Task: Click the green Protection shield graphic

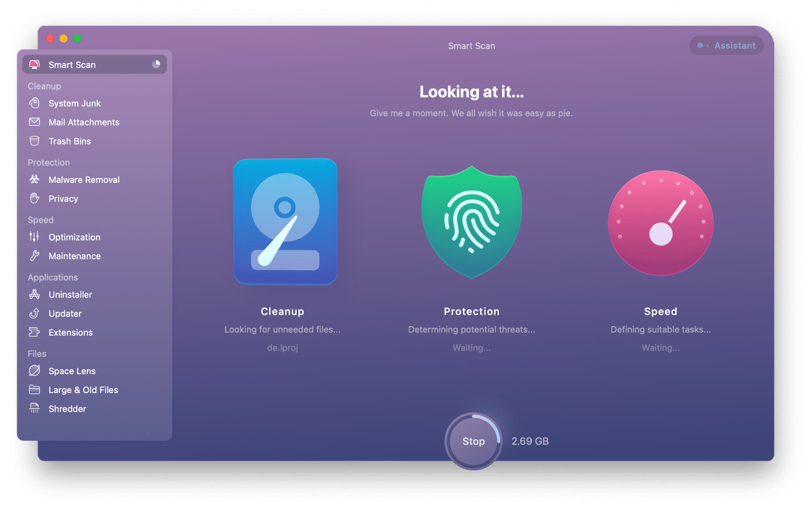Action: pyautogui.click(x=471, y=221)
